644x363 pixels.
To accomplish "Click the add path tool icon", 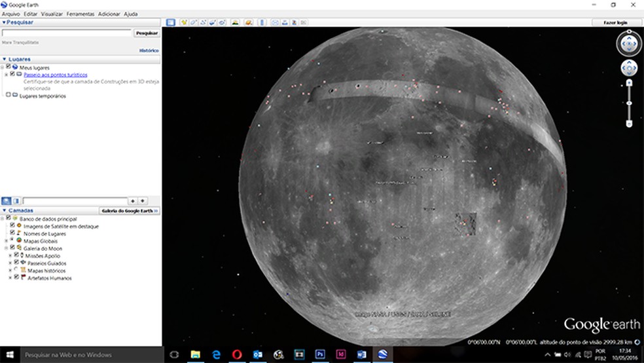I will (203, 23).
